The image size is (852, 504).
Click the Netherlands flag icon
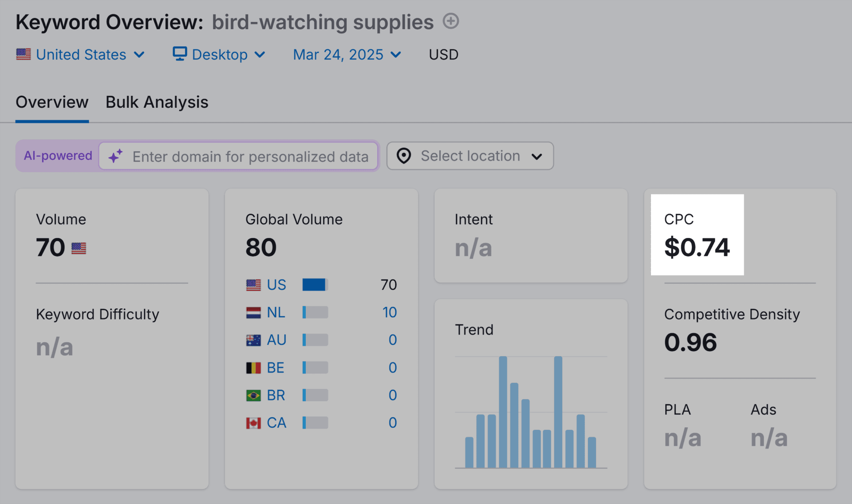[253, 312]
